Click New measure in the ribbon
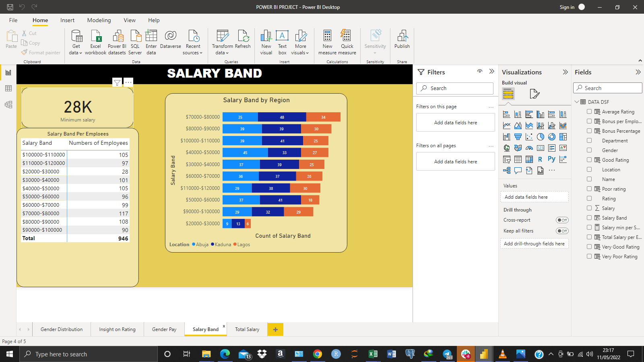The image size is (644, 362). 327,42
